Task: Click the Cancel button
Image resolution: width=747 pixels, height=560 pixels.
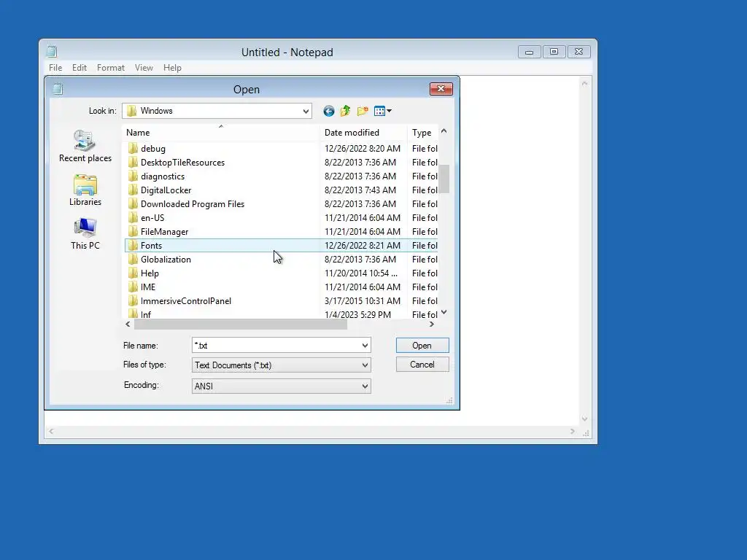Action: (422, 365)
